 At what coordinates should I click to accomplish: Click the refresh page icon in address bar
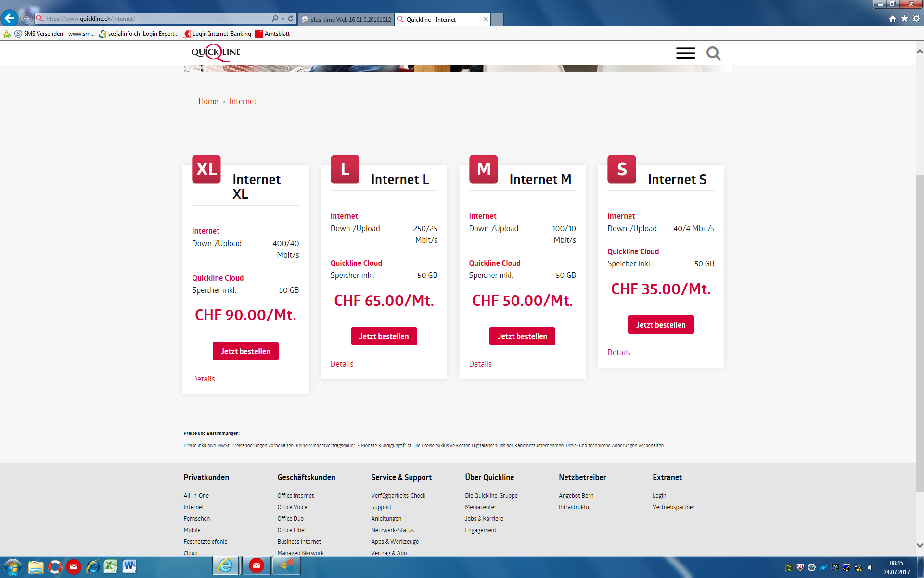click(291, 19)
